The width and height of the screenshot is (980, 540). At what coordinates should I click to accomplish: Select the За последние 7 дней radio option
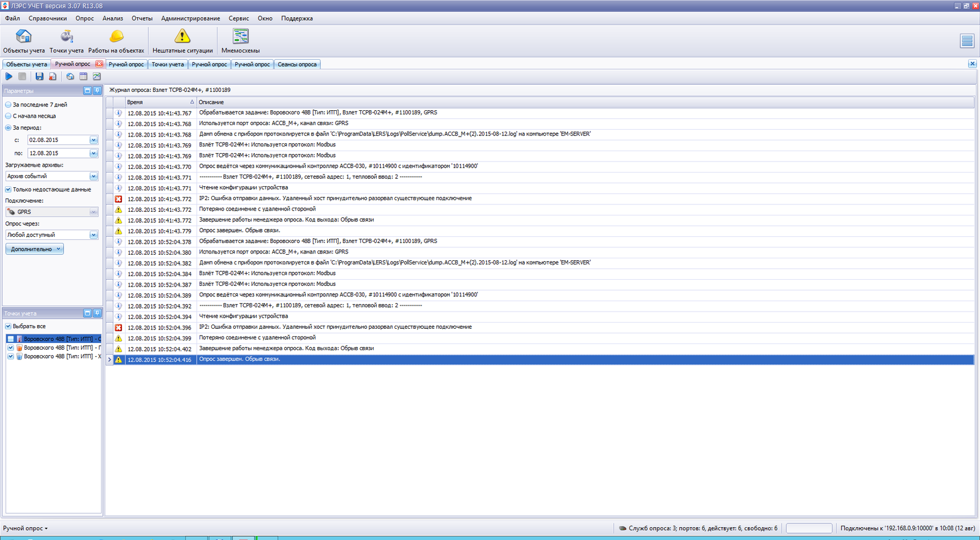tap(36, 105)
